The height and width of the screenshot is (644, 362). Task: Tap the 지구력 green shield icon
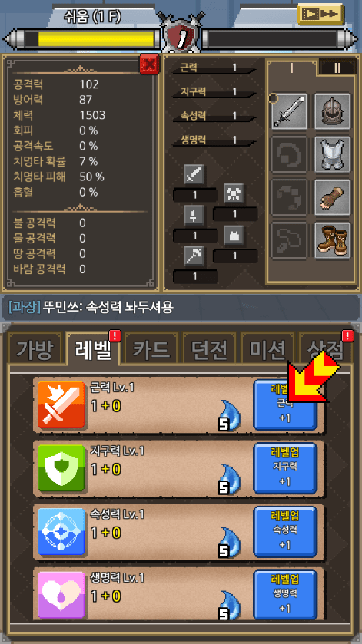61,468
